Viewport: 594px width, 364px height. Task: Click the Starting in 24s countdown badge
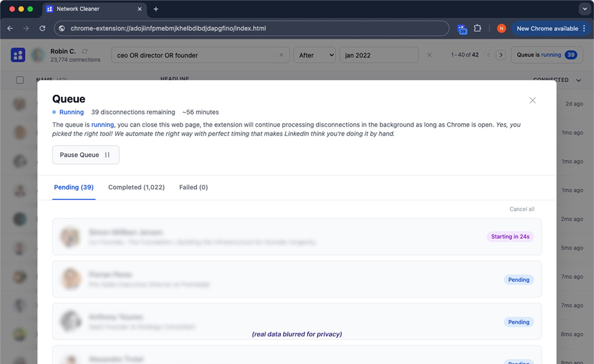pyautogui.click(x=510, y=236)
